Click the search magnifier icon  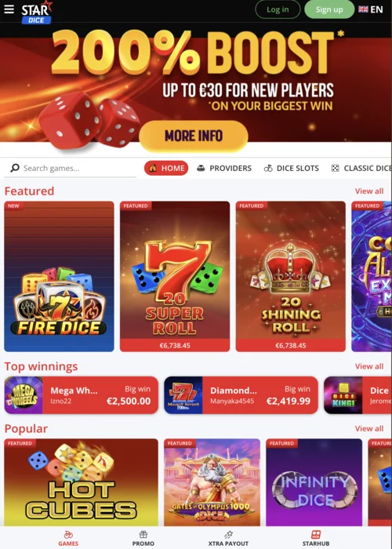point(15,168)
